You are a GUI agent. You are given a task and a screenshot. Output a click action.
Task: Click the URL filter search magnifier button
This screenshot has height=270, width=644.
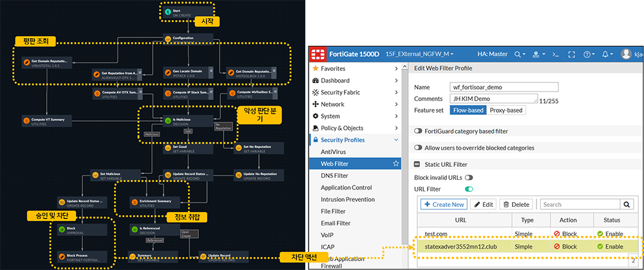tap(626, 204)
